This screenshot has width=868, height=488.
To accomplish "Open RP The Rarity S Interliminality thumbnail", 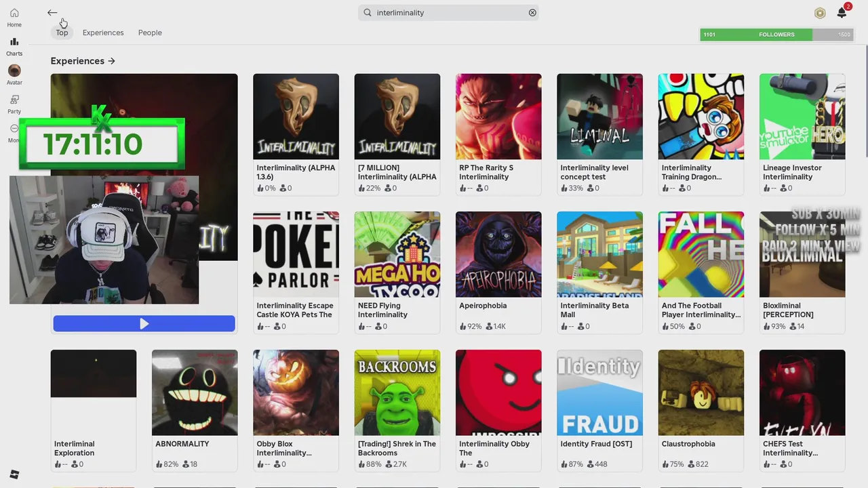I will pyautogui.click(x=498, y=117).
